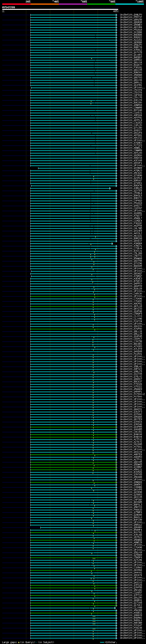Viewport: 146px width, 644px height.
Task: Click the UniRef100_P08238 subject link
Action: click(x=131, y=628)
